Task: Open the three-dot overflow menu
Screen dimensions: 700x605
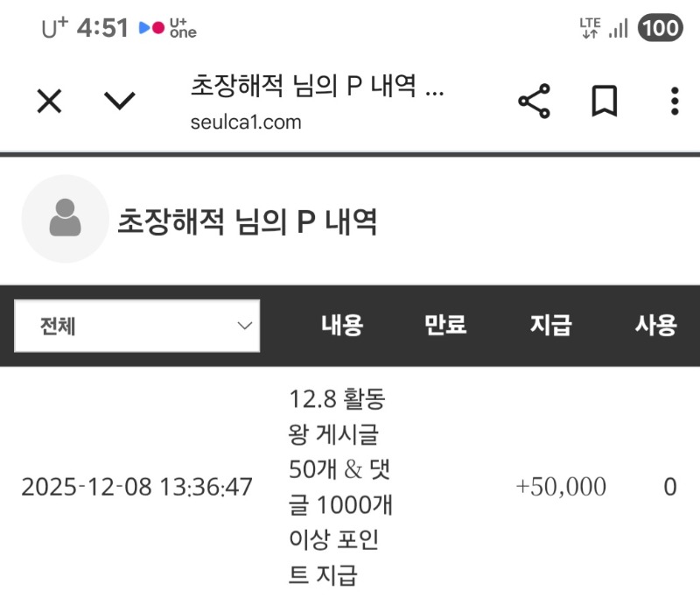Action: (674, 102)
